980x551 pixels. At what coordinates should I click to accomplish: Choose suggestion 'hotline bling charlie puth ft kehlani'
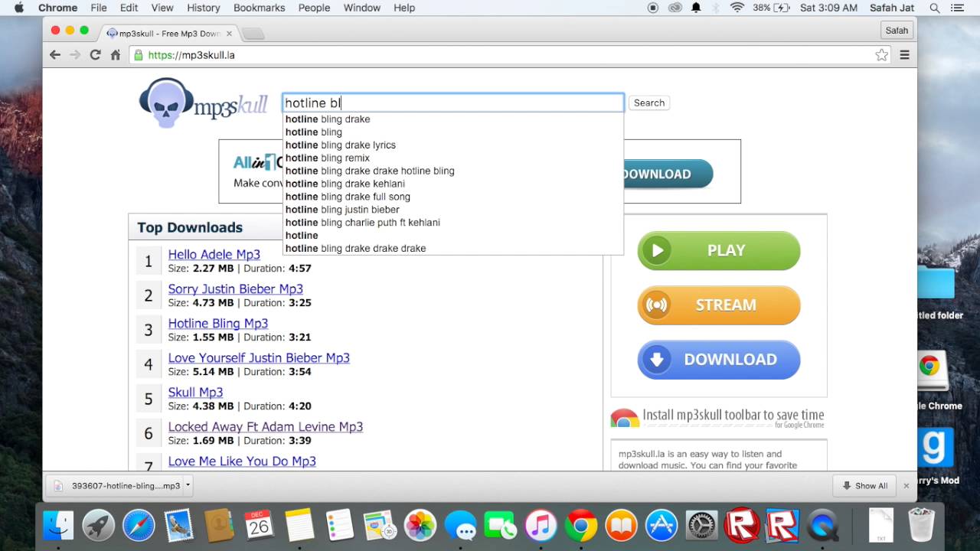point(363,222)
